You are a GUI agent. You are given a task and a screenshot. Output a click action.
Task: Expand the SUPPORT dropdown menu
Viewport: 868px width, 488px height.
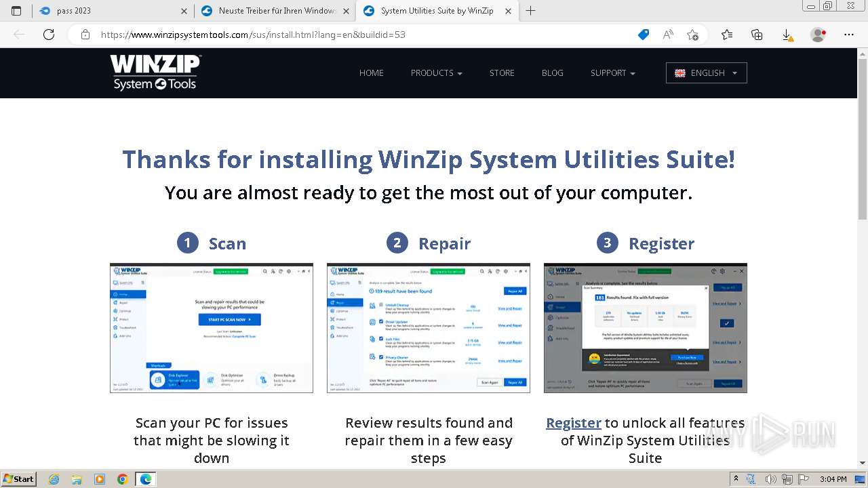point(613,73)
